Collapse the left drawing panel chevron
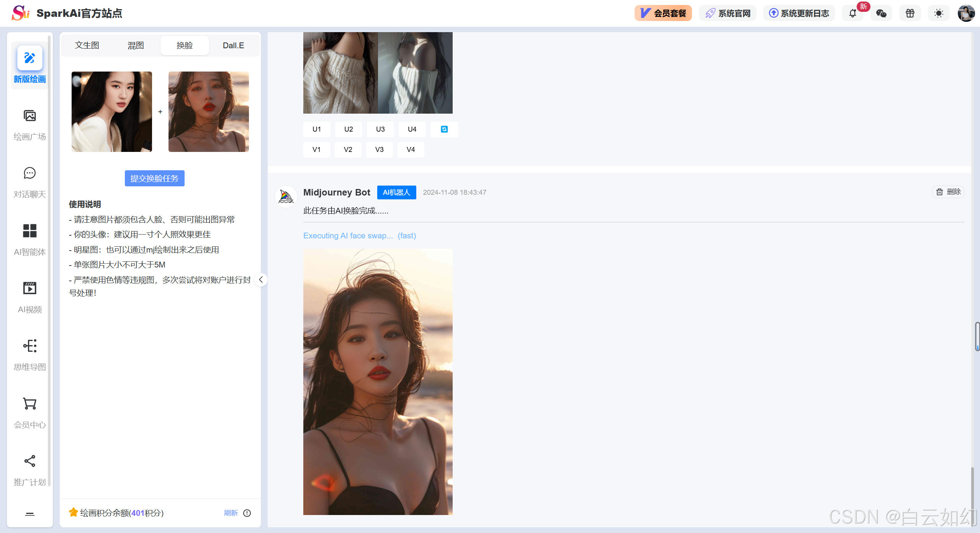This screenshot has height=533, width=980. click(x=261, y=280)
